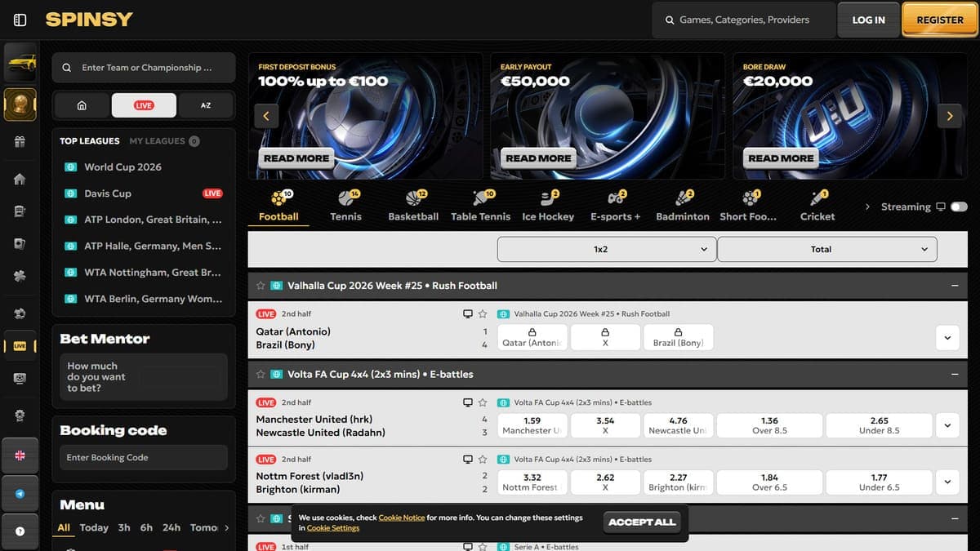Select the Tennis sport icon
The image size is (980, 551).
click(345, 206)
